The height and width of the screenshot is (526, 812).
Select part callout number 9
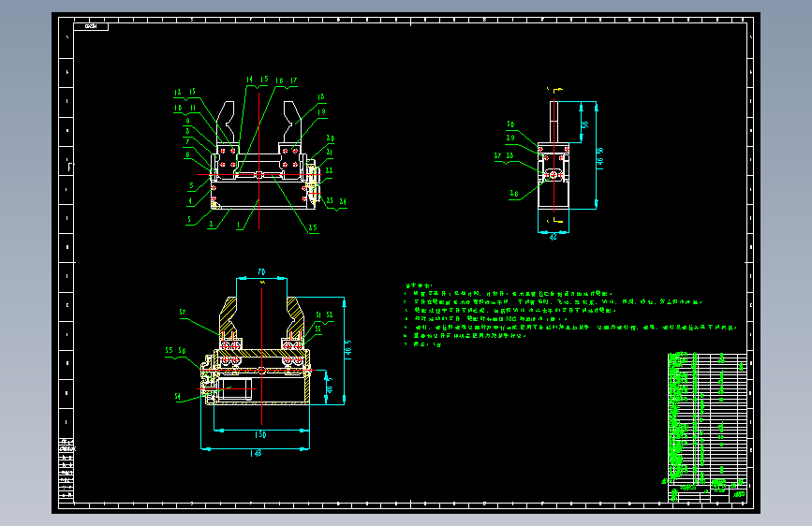pyautogui.click(x=187, y=121)
